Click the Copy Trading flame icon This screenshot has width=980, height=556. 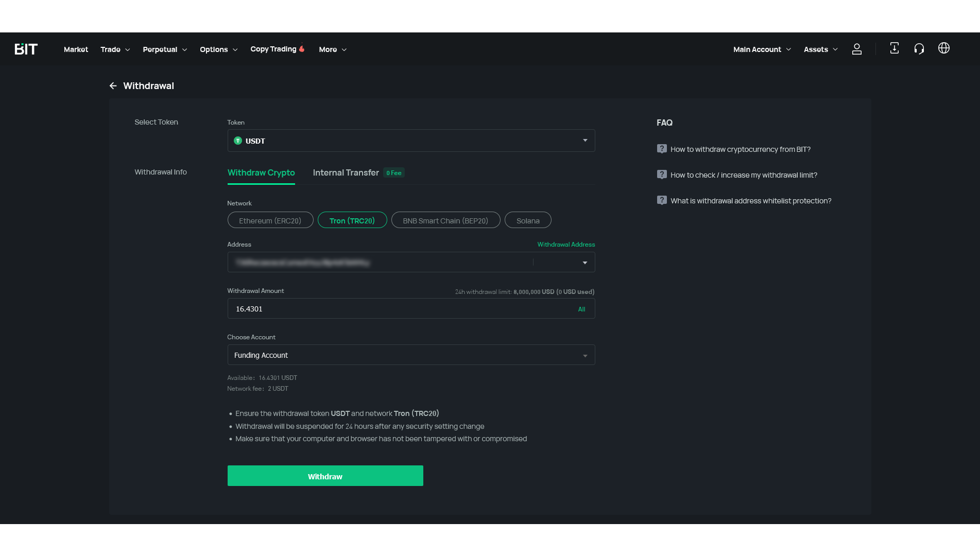click(x=302, y=48)
